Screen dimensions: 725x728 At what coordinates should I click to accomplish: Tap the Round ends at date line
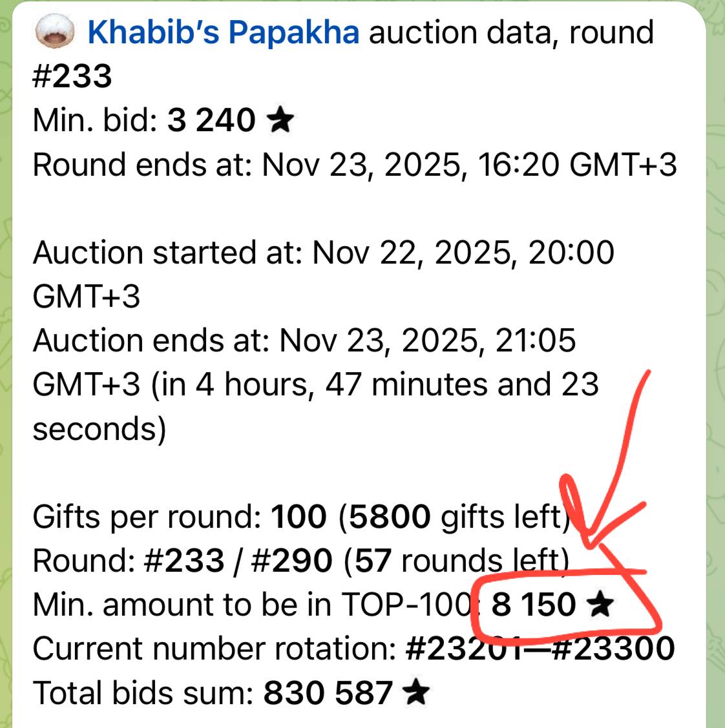coord(355,165)
